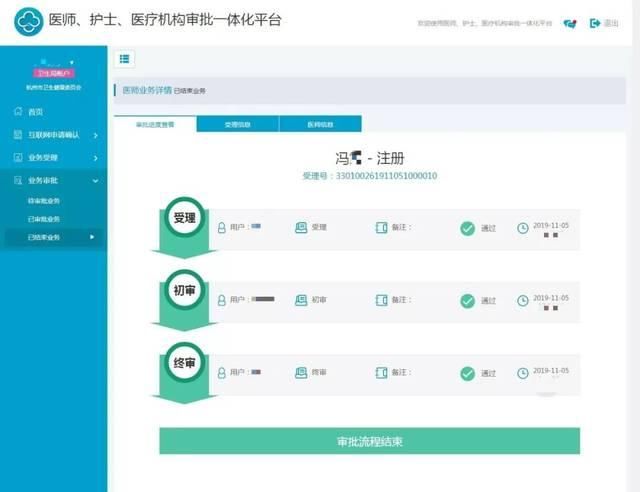Switch to the 审批进度查看 tab

pyautogui.click(x=155, y=124)
